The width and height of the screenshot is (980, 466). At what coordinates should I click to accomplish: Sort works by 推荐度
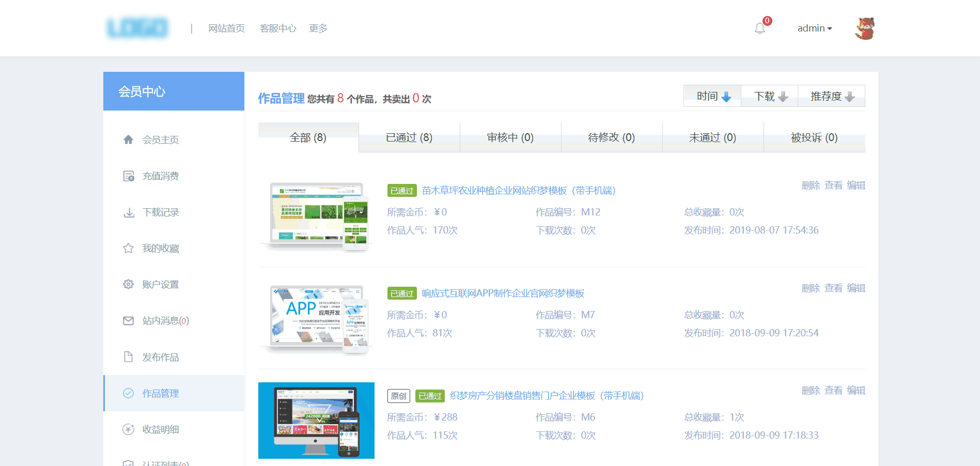[832, 96]
